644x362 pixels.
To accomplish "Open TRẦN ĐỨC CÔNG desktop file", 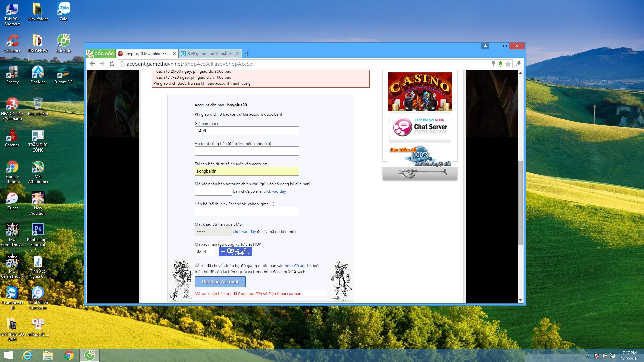I will pyautogui.click(x=38, y=140).
